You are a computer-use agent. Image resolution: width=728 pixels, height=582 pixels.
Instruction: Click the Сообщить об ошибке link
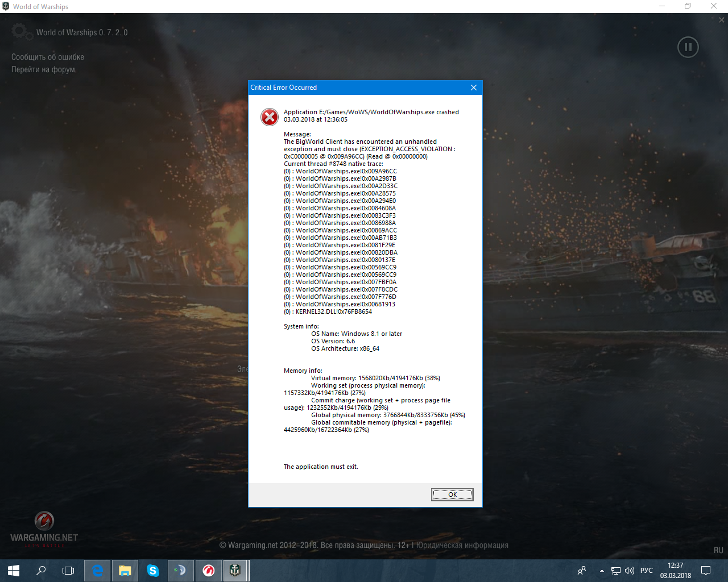coord(48,57)
